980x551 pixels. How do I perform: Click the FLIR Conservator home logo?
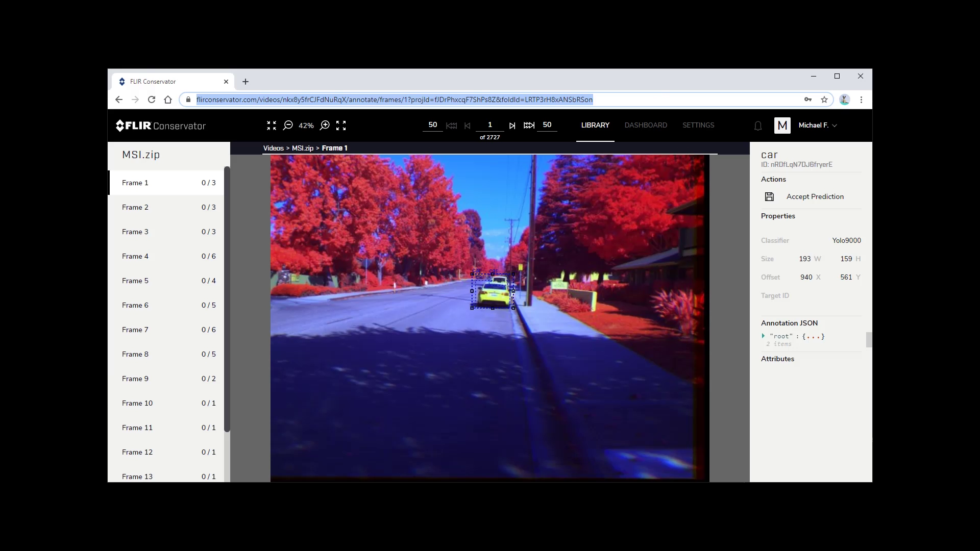point(160,126)
